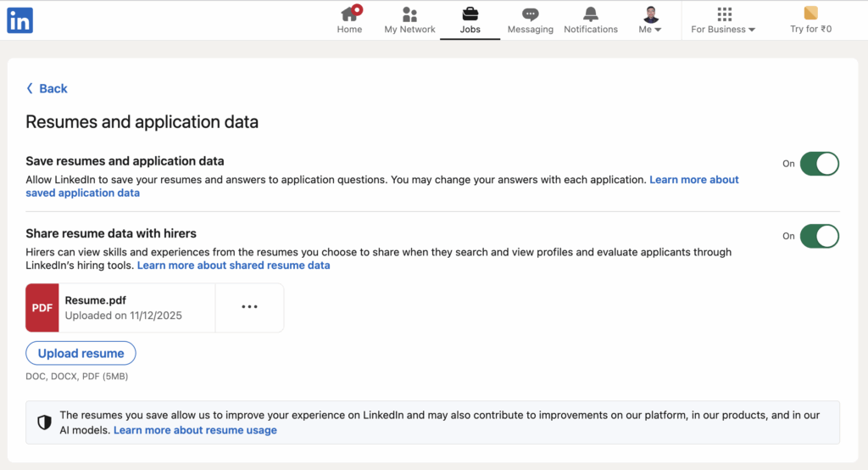Click the Try Premium gold icon
The height and width of the screenshot is (470, 868).
[810, 13]
